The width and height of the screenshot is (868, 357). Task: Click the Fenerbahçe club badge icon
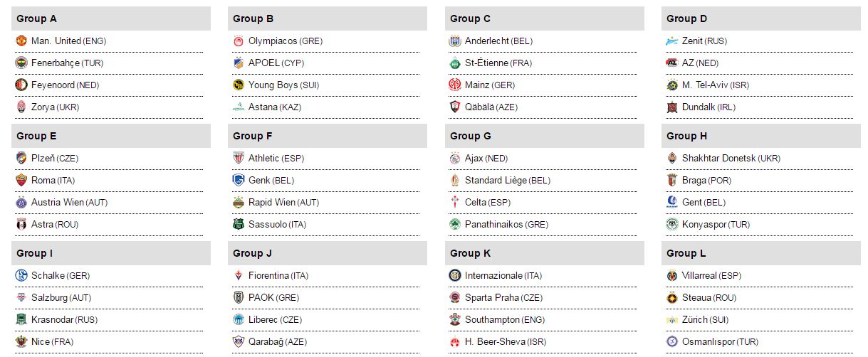click(21, 63)
